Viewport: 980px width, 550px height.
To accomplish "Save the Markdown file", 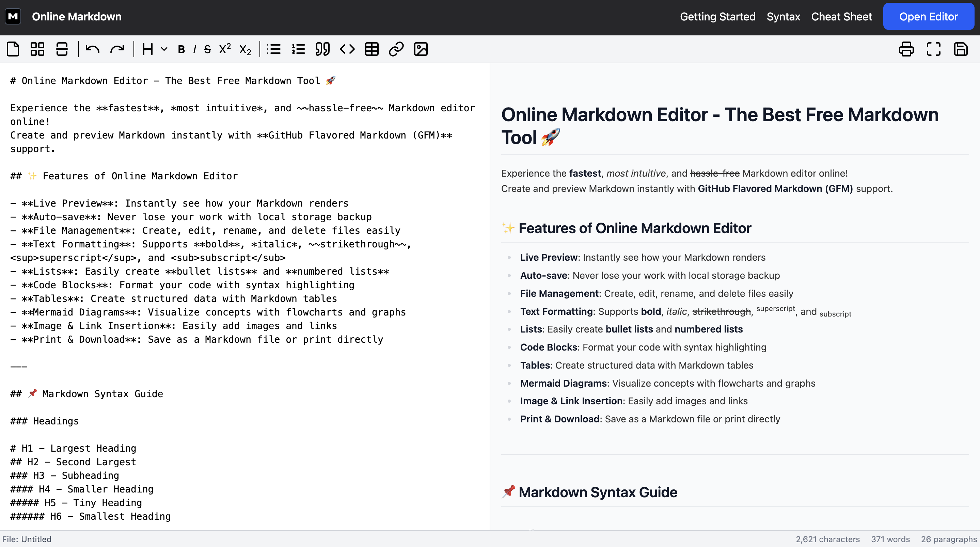I will tap(961, 49).
